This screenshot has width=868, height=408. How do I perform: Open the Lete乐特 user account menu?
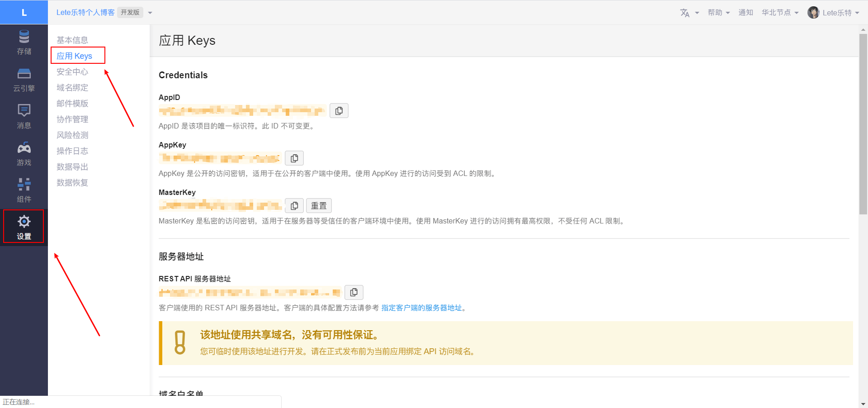[833, 13]
